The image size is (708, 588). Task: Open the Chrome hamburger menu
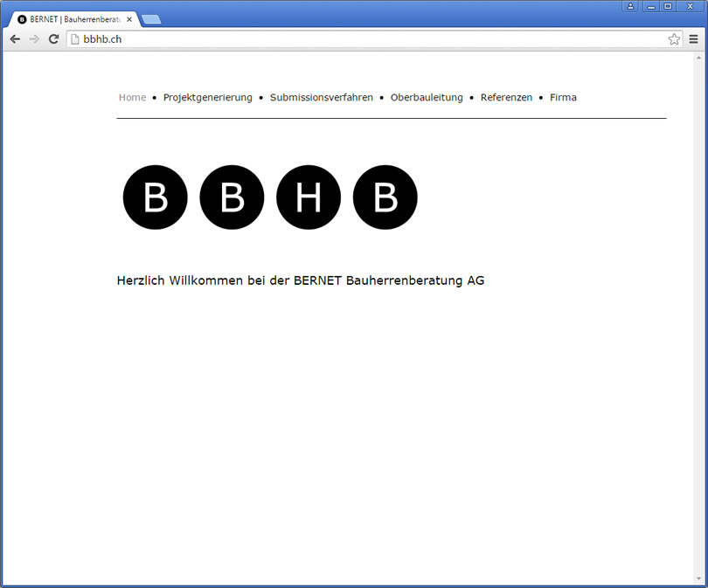coord(694,39)
